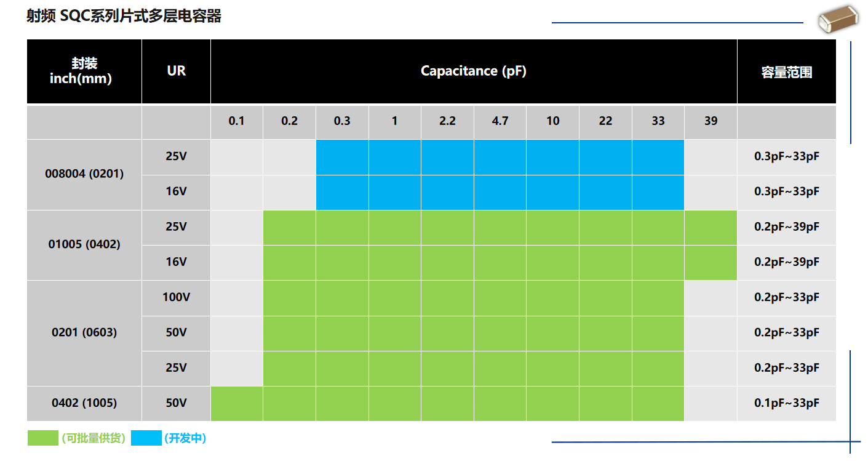Click the 008004 (0201) package cell

point(84,174)
